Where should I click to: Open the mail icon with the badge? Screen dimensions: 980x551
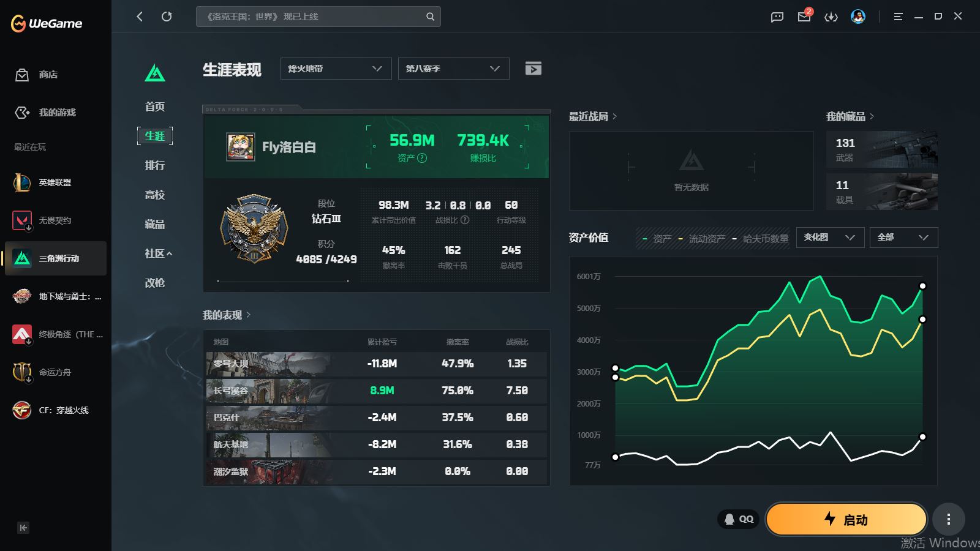[804, 17]
